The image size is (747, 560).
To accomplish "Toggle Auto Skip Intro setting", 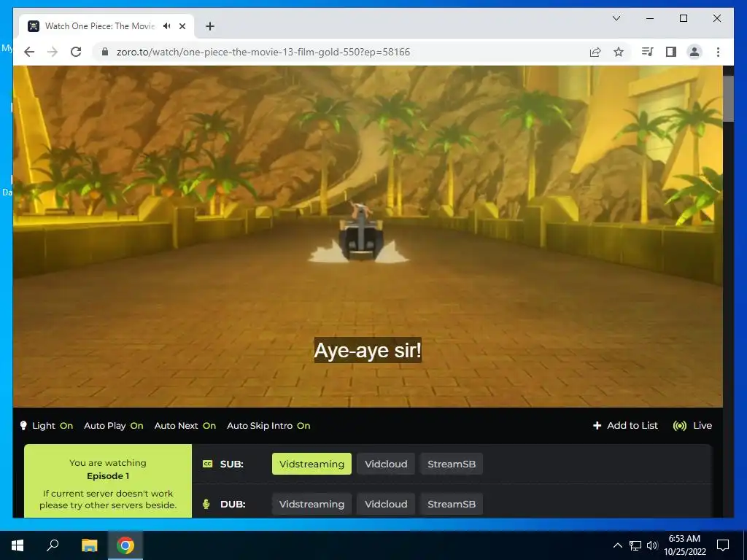I will pyautogui.click(x=268, y=426).
